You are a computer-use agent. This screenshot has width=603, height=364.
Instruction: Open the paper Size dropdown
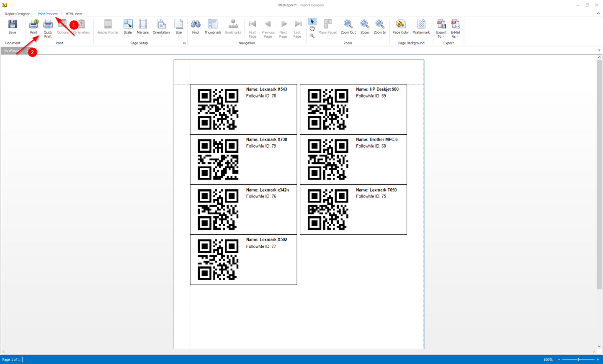tap(179, 28)
